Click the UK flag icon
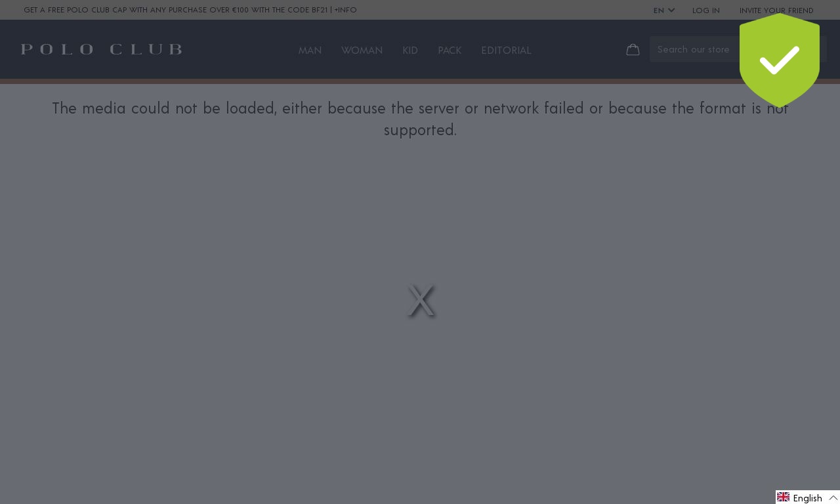The image size is (840, 504). [783, 497]
